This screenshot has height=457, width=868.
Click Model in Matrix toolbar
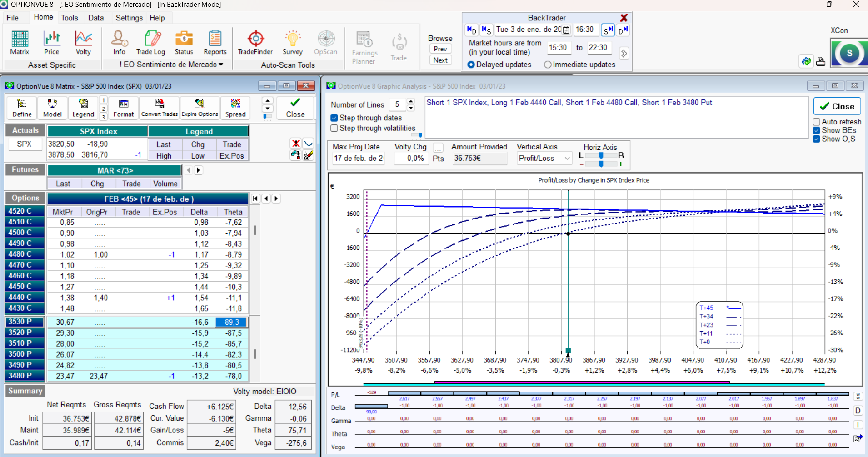click(x=52, y=108)
